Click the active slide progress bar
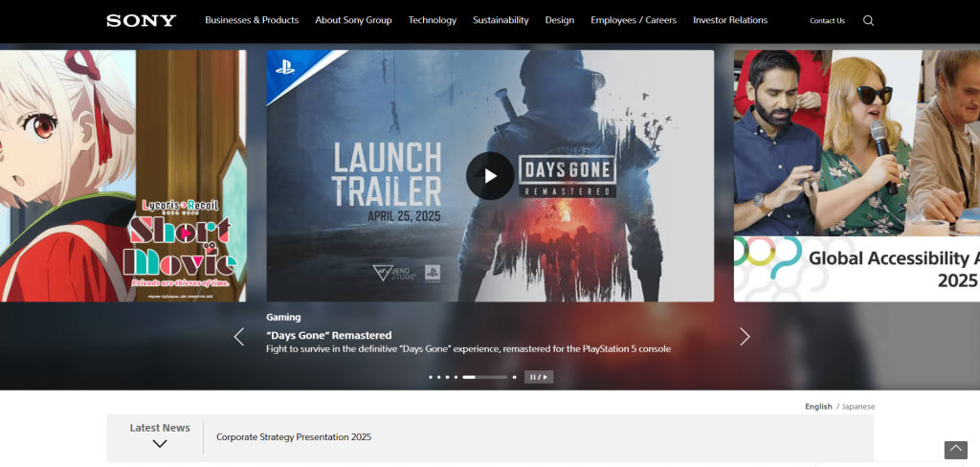Image resolution: width=980 pixels, height=467 pixels. [x=485, y=377]
